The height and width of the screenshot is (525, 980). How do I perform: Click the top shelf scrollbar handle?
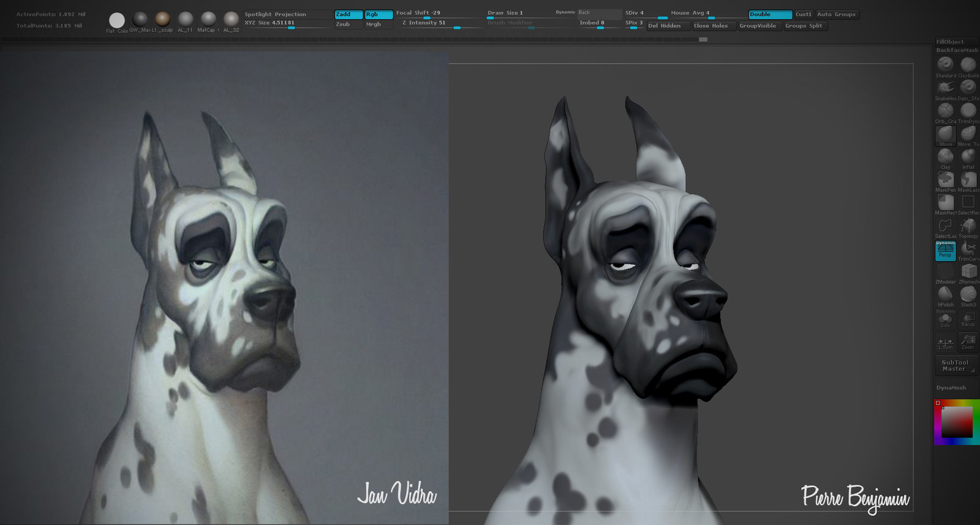pyautogui.click(x=703, y=39)
